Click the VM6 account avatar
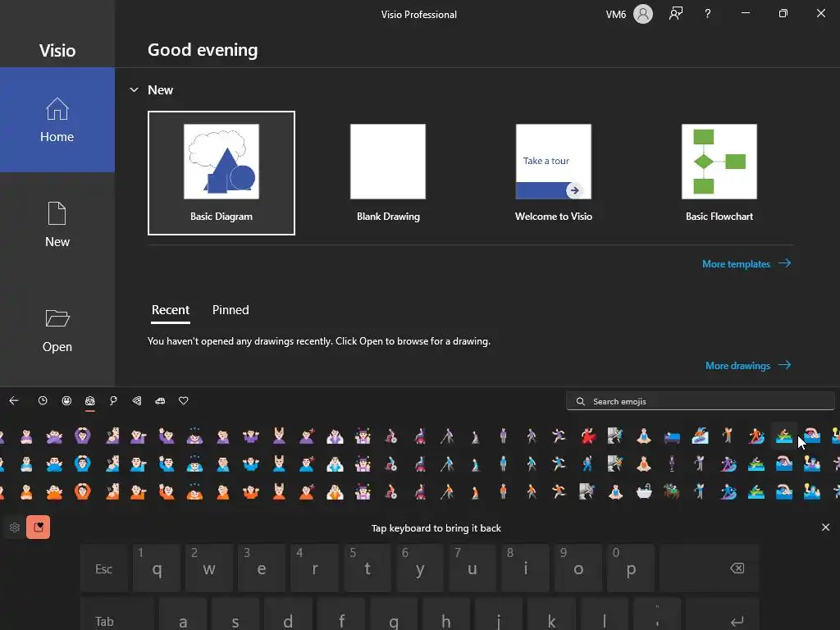The height and width of the screenshot is (630, 840). pyautogui.click(x=643, y=14)
